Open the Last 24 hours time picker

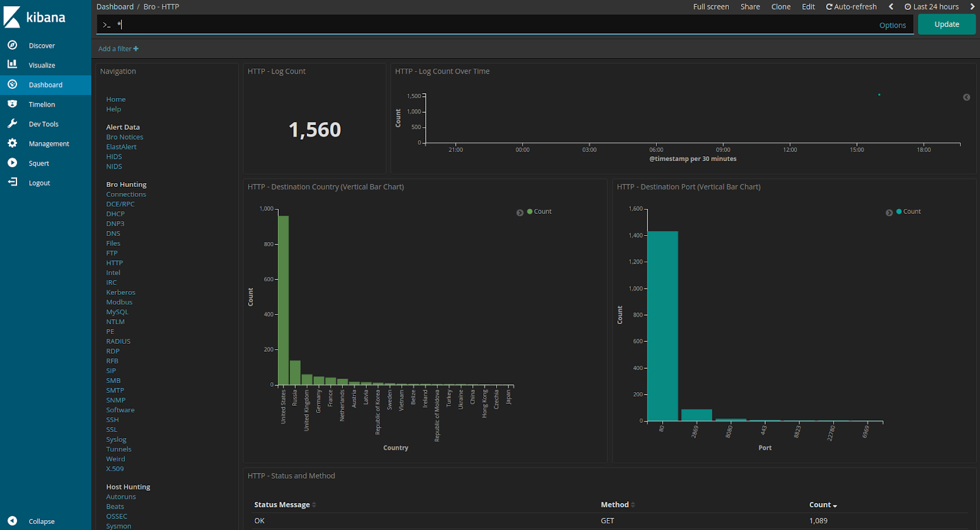(932, 7)
